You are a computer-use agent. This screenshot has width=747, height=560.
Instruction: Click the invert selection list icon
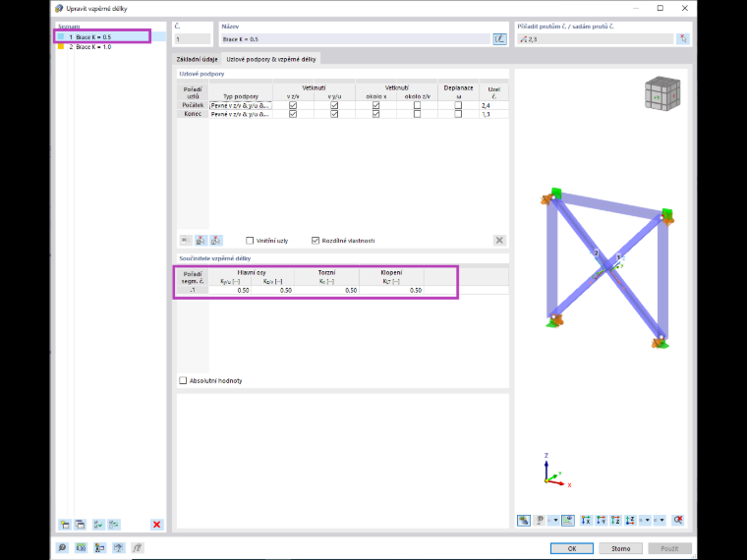pyautogui.click(x=114, y=525)
